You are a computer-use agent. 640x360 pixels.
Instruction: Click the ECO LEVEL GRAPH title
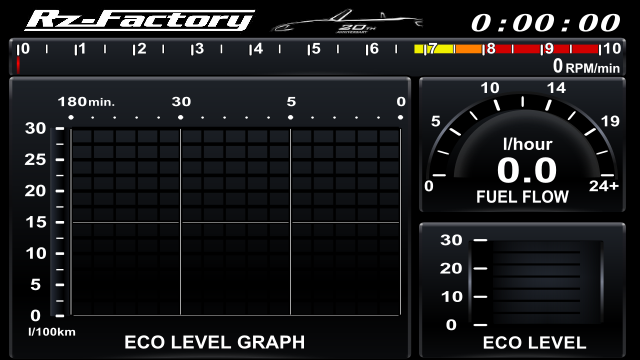(215, 342)
